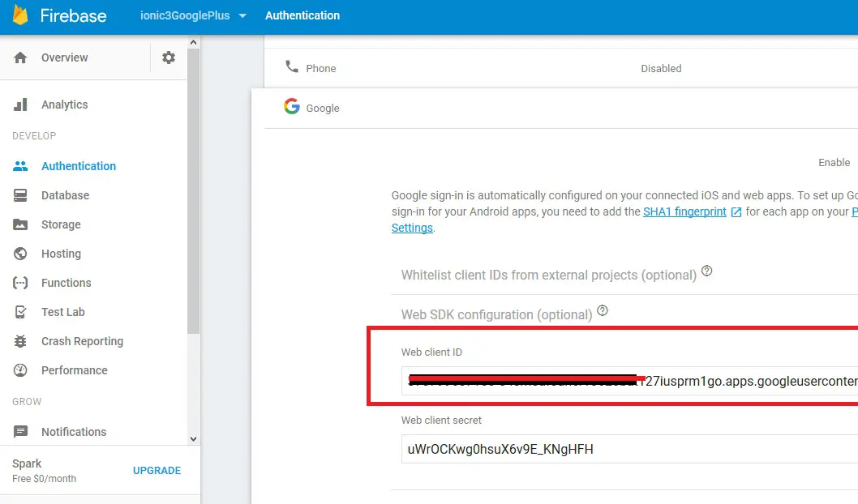This screenshot has height=504, width=858.
Task: Click the Database icon
Action: [x=20, y=195]
